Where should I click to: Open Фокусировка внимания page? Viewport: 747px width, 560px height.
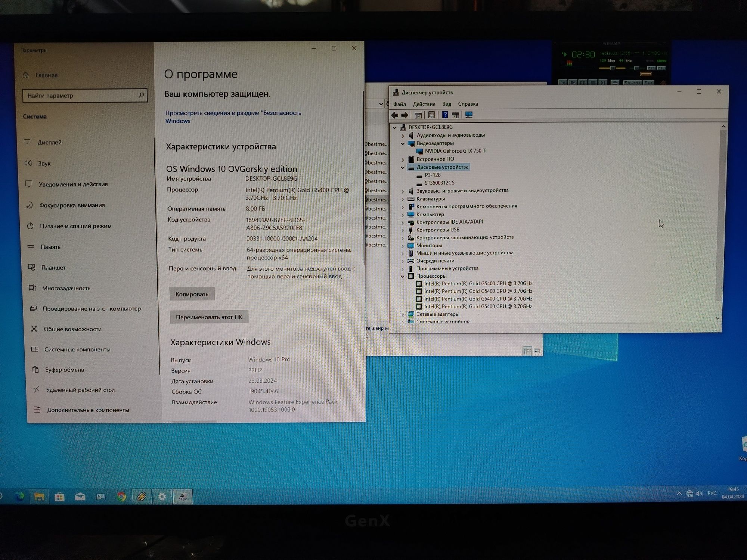pyautogui.click(x=66, y=205)
